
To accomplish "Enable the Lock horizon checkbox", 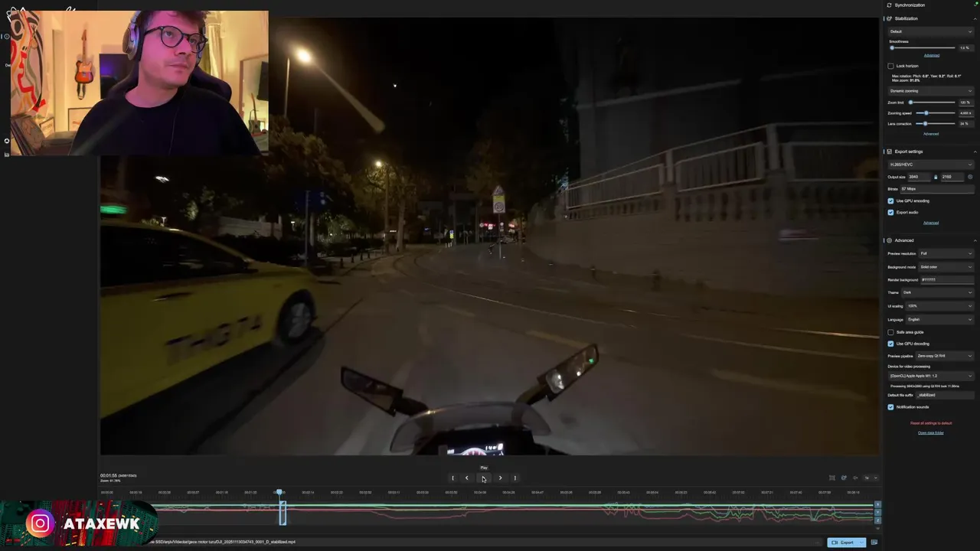I will click(890, 66).
